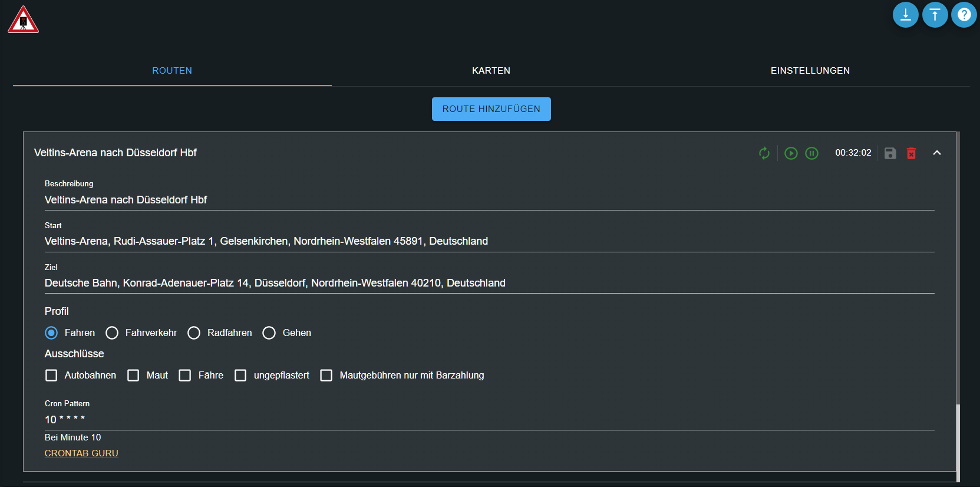980x487 pixels.
Task: Switch to the ROUTEN tab
Action: point(172,71)
